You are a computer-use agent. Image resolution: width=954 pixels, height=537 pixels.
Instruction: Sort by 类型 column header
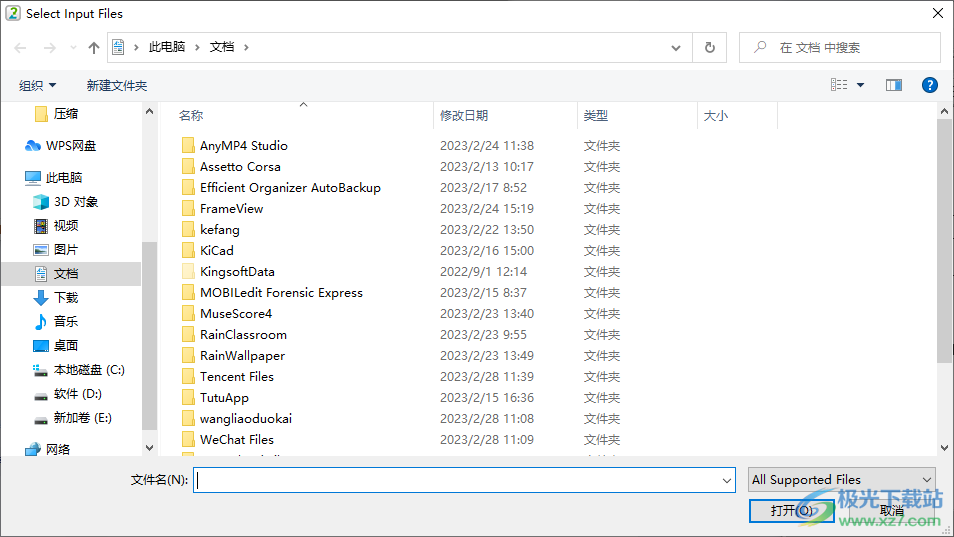click(596, 116)
